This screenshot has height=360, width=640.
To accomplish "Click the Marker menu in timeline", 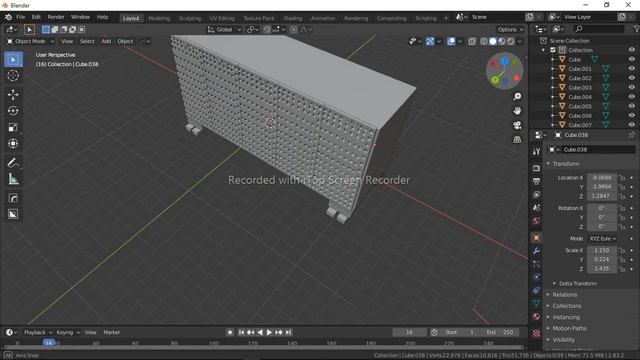I will point(111,332).
